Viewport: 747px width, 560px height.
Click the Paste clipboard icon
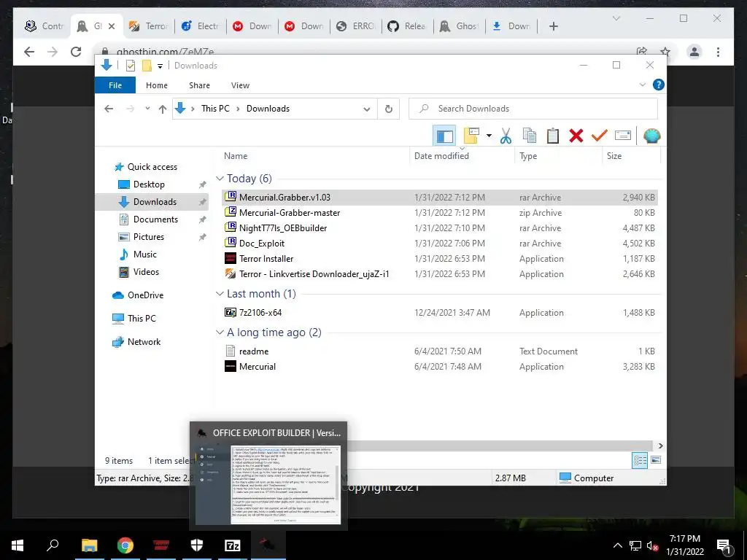tap(553, 136)
